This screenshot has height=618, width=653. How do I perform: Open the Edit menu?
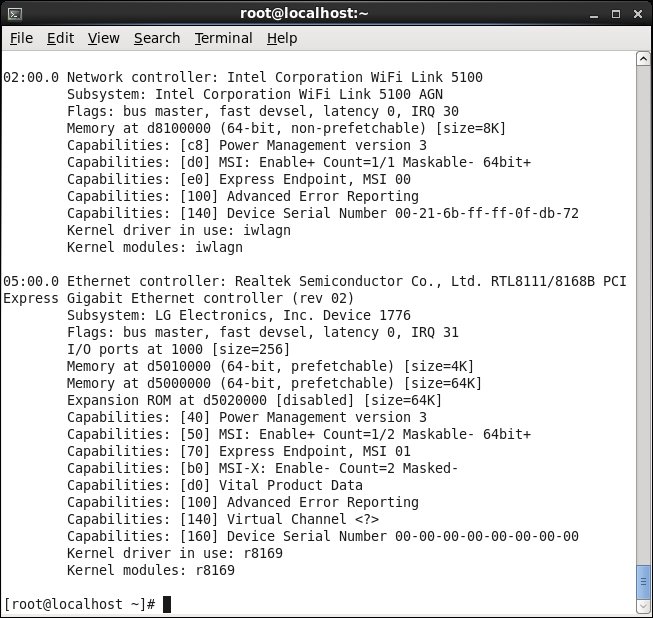pyautogui.click(x=60, y=38)
